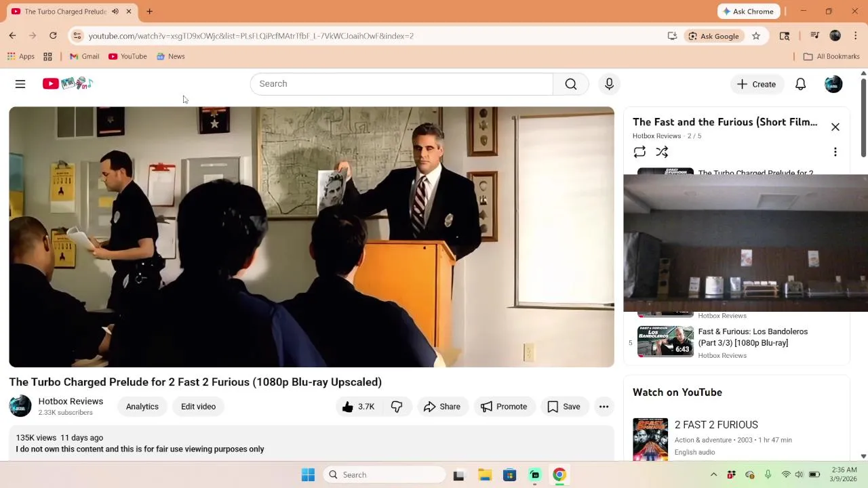The width and height of the screenshot is (868, 488).
Task: Toggle shuffle playlist
Action: [x=662, y=152]
